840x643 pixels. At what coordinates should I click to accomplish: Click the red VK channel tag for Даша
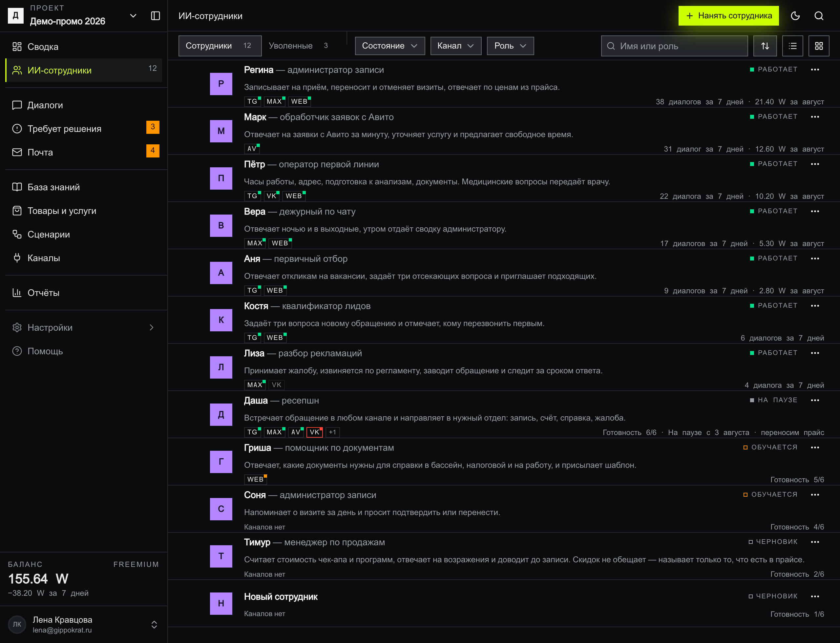315,432
